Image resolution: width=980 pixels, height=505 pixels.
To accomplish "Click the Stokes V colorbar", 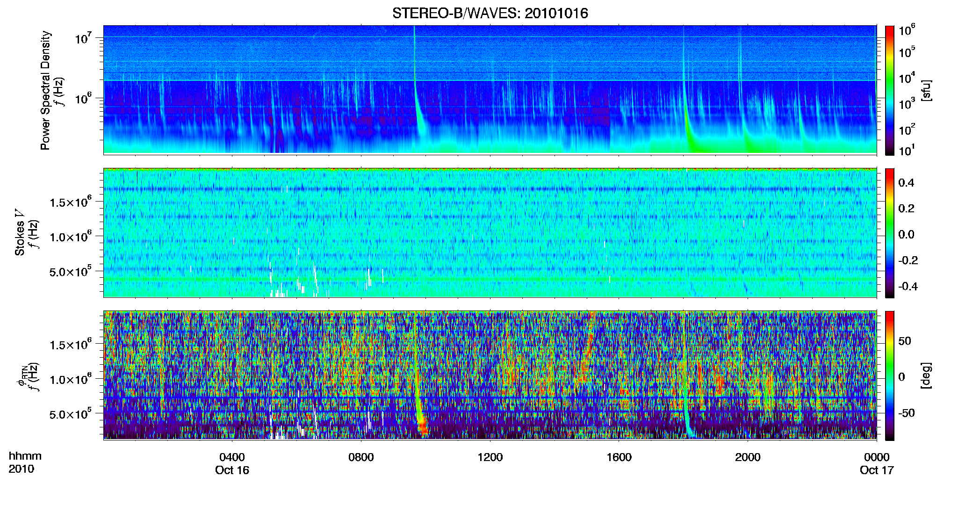I will click(890, 233).
